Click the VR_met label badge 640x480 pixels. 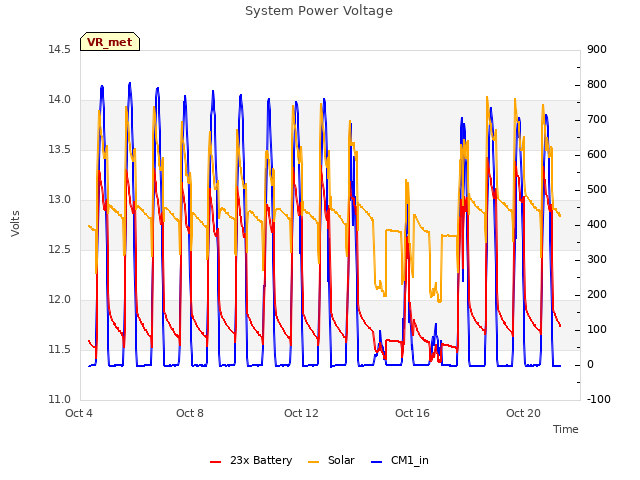click(110, 42)
